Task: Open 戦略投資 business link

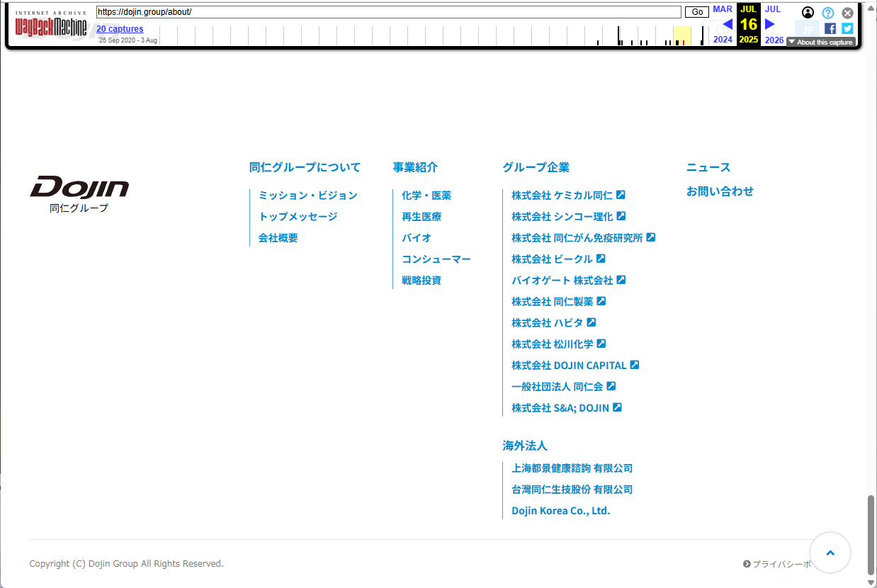Action: click(x=421, y=280)
